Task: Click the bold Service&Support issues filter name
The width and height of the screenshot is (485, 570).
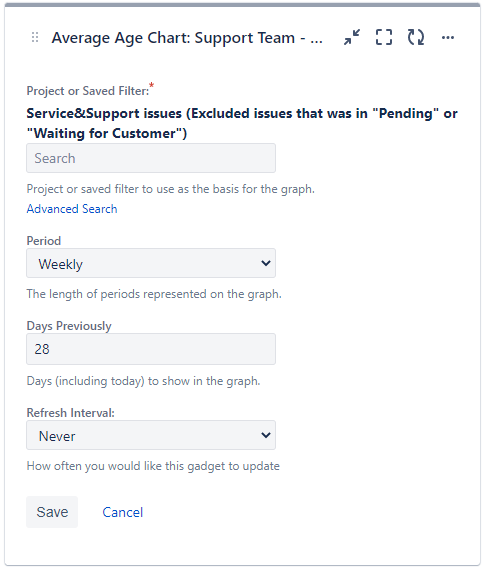Action: click(x=242, y=124)
